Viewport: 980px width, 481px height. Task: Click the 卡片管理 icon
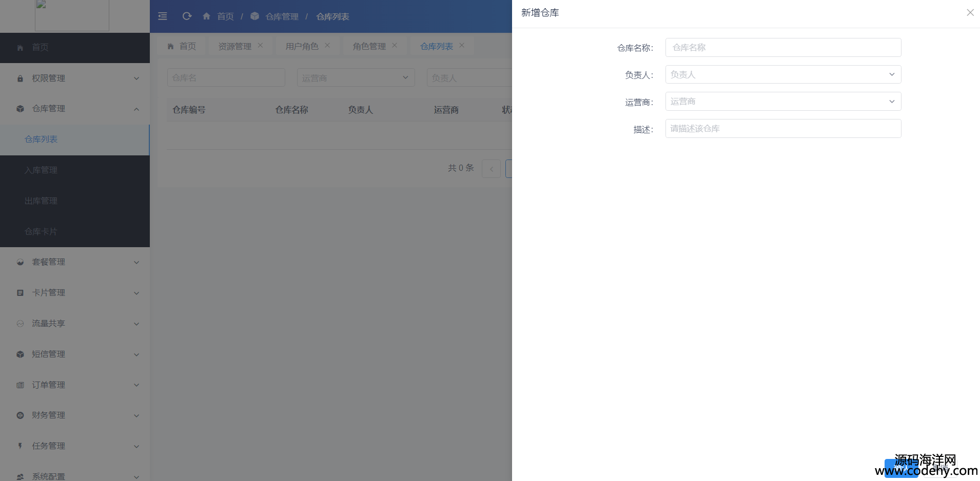(20, 293)
